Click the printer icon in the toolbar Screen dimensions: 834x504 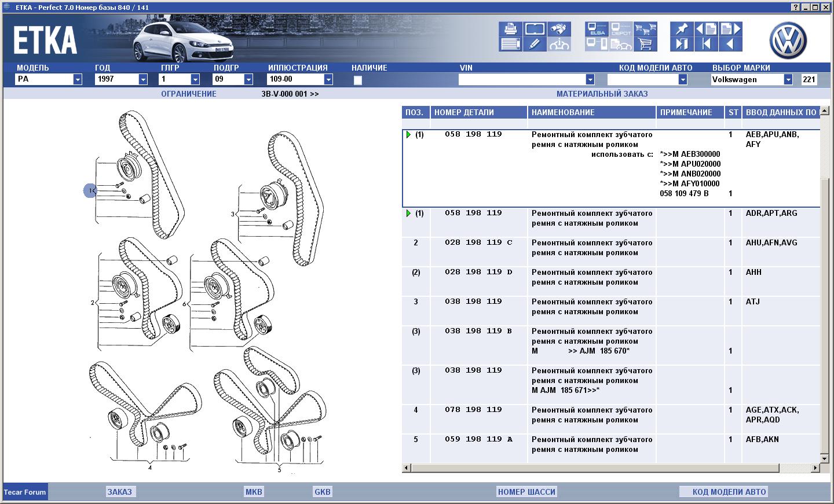tap(510, 29)
